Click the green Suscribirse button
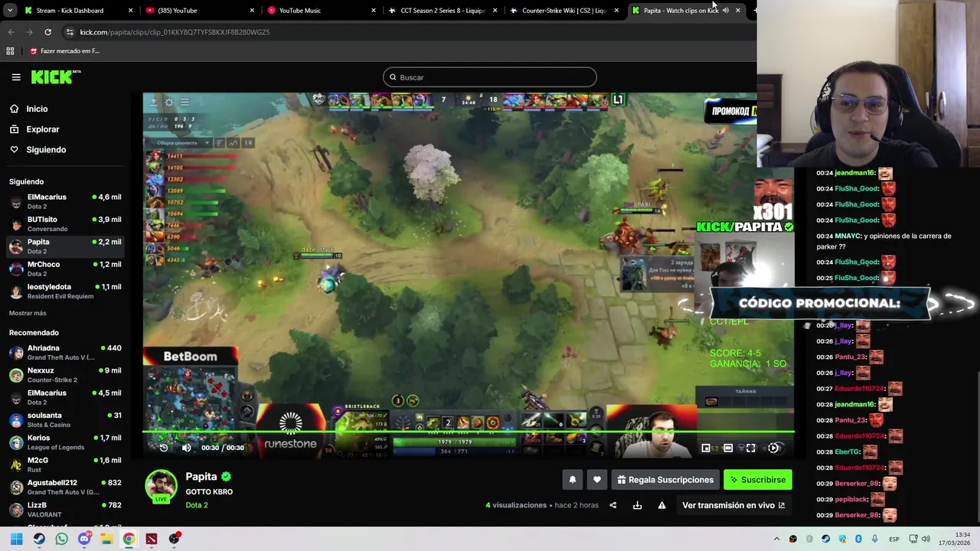Screen dimensions: 980x551 [x=758, y=480]
